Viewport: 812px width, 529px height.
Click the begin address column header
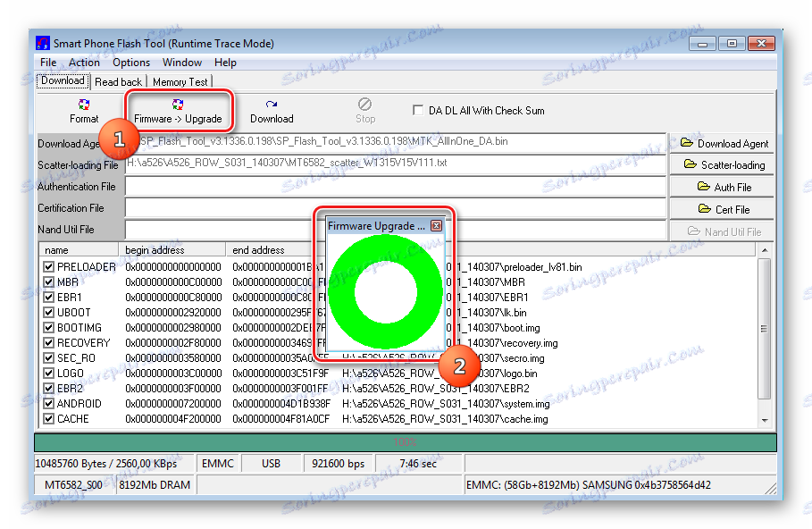(x=172, y=249)
